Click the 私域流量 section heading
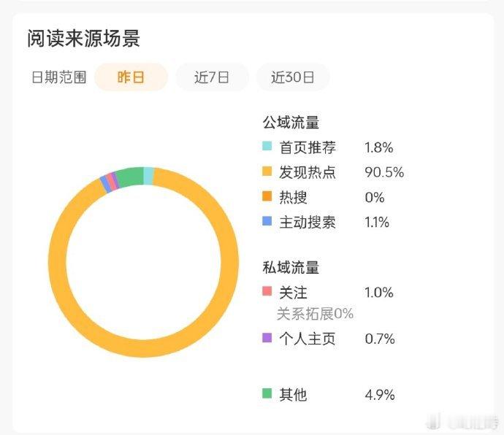Viewport: 504px width, 435px height. [291, 267]
